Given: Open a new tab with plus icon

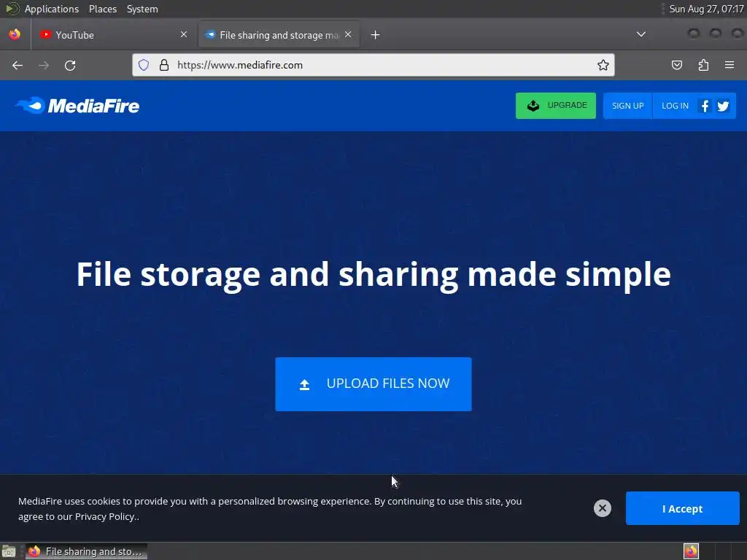Looking at the screenshot, I should (375, 35).
